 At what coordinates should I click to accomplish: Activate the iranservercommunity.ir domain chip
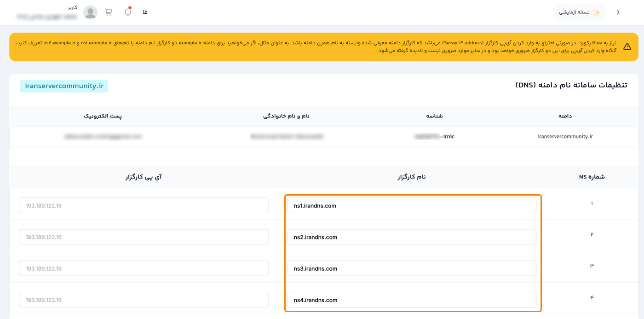(x=64, y=86)
